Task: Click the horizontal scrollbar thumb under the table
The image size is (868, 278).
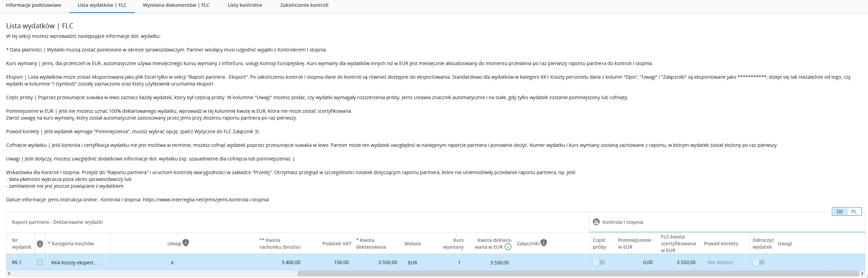Action: tap(579, 274)
